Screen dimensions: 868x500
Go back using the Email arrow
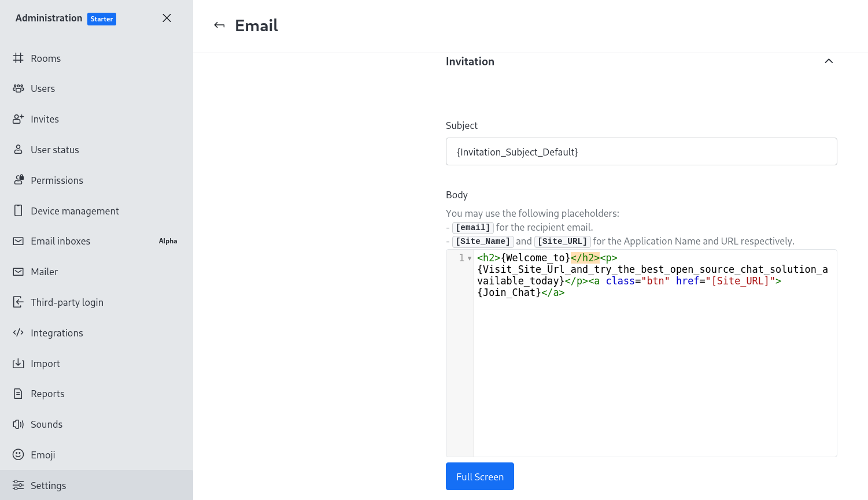pos(219,25)
